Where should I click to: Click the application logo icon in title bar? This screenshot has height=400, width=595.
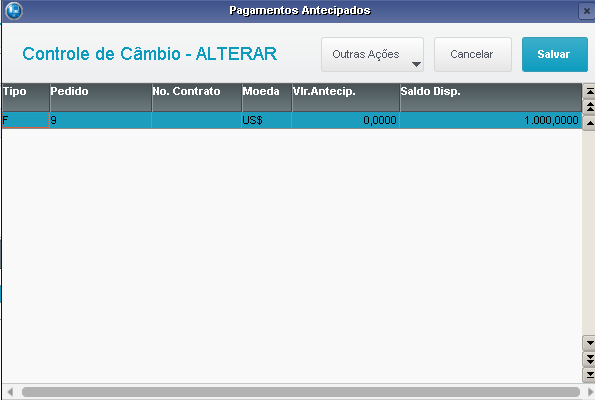(14, 11)
